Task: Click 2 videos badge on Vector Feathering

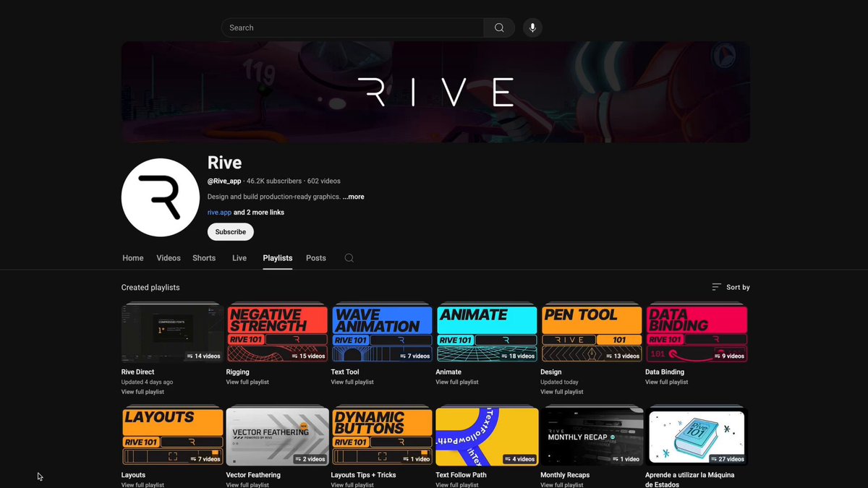Action: [x=310, y=459]
